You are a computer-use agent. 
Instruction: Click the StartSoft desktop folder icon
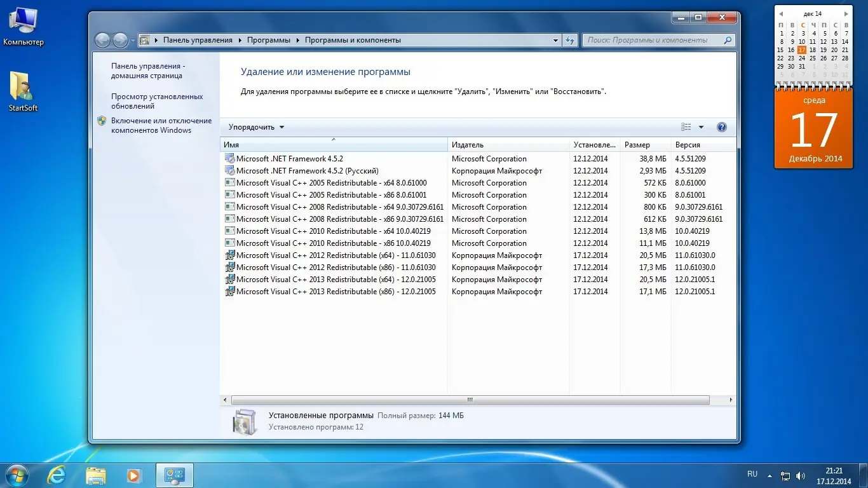[23, 92]
